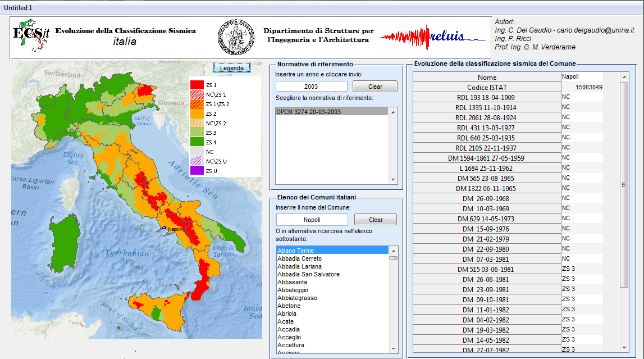Click the Napoli marker on the map
The width and height of the screenshot is (644, 359).
tap(165, 228)
